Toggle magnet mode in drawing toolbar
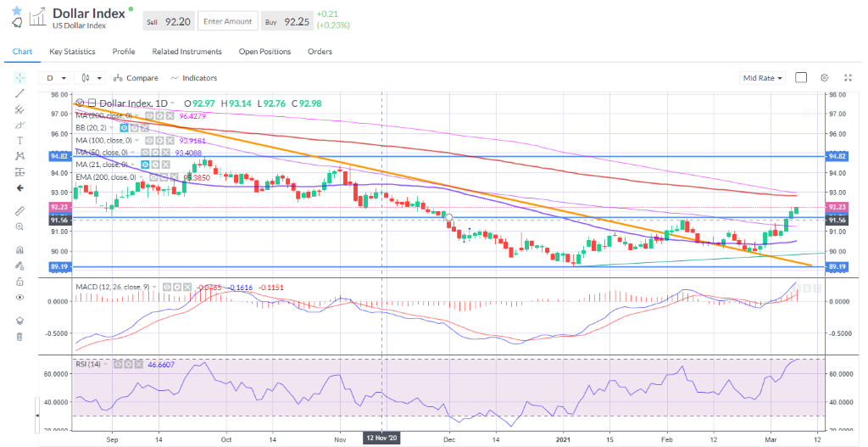Screen dimensions: 868x447 pyautogui.click(x=20, y=250)
